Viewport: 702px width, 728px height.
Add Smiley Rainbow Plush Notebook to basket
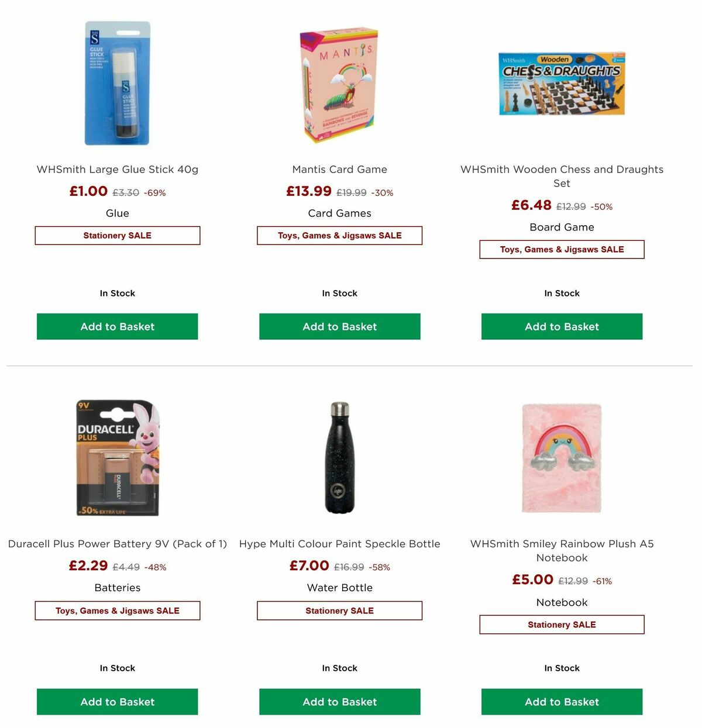pos(562,702)
